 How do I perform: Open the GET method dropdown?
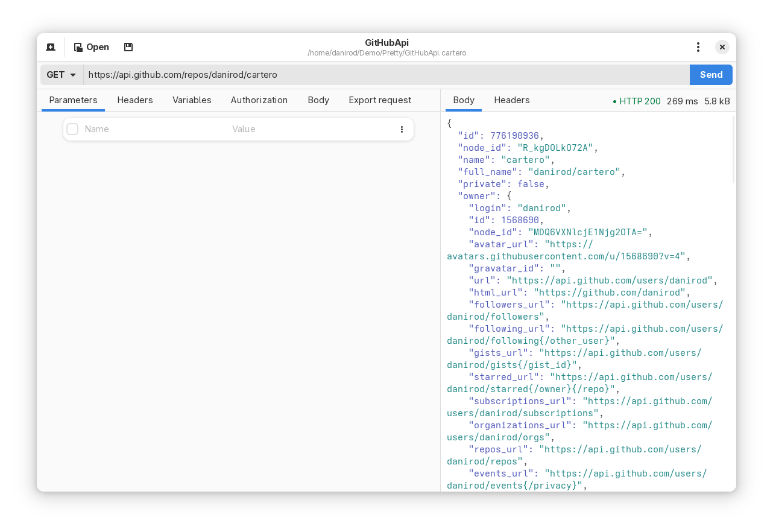[60, 74]
